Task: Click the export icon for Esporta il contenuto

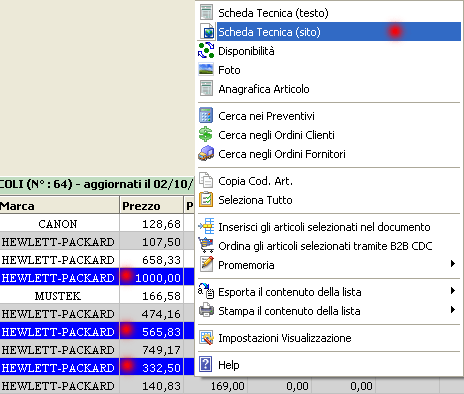Action: [x=206, y=291]
